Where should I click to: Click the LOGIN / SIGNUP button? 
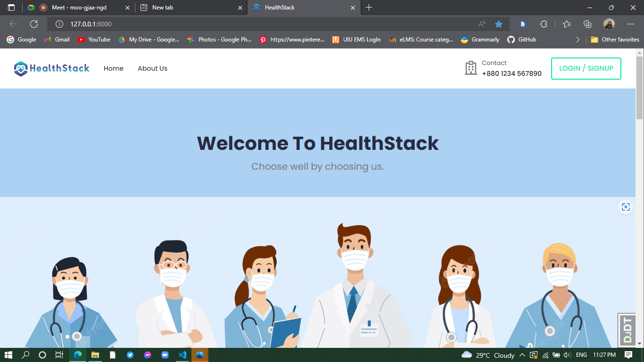click(x=586, y=68)
